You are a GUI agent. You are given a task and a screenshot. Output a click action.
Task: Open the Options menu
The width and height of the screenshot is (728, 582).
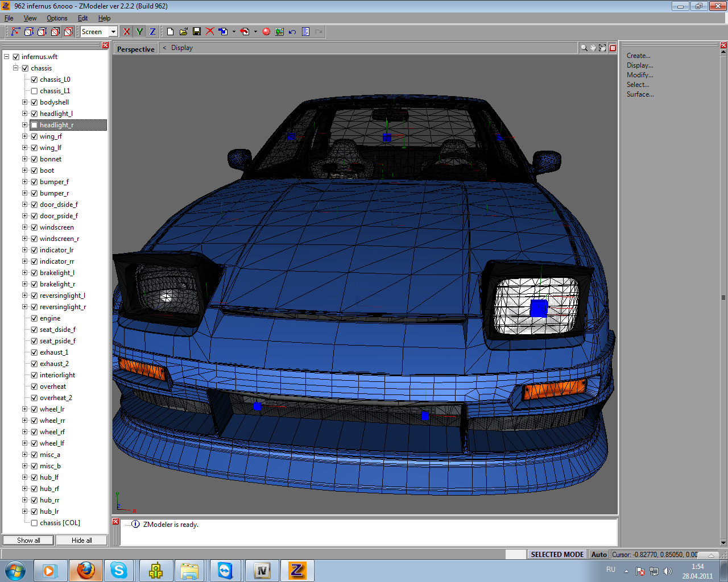click(57, 18)
